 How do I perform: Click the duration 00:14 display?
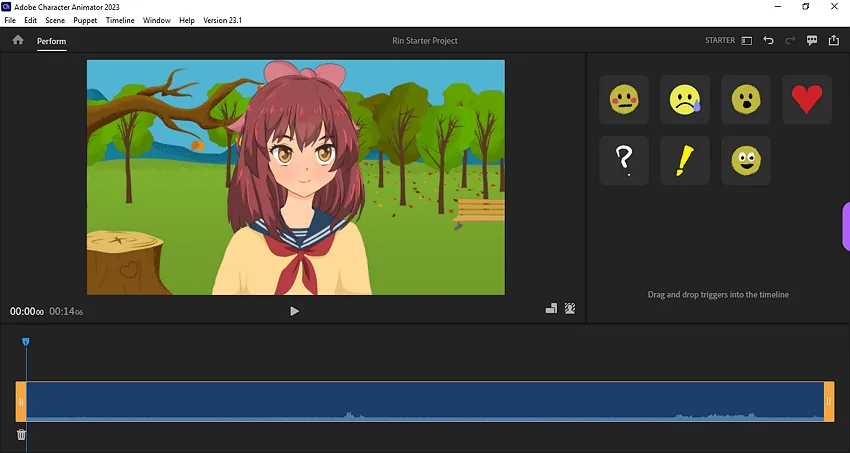click(x=66, y=311)
